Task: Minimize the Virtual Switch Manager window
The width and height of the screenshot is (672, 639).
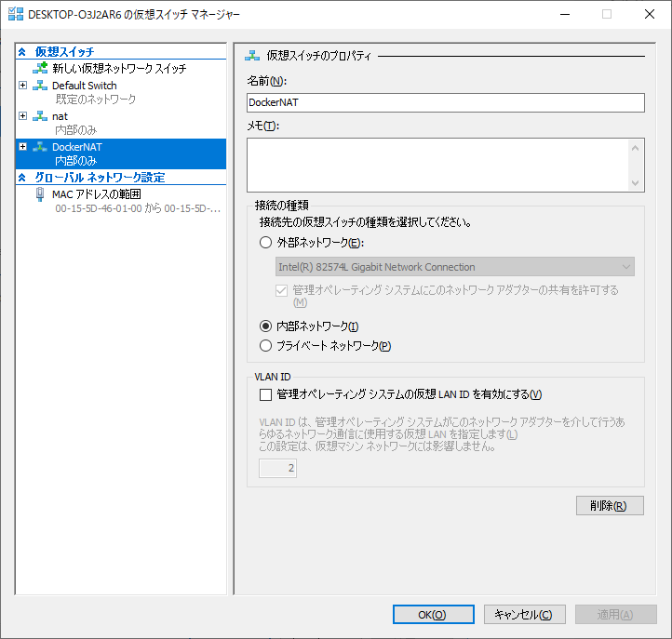Action: pos(565,14)
